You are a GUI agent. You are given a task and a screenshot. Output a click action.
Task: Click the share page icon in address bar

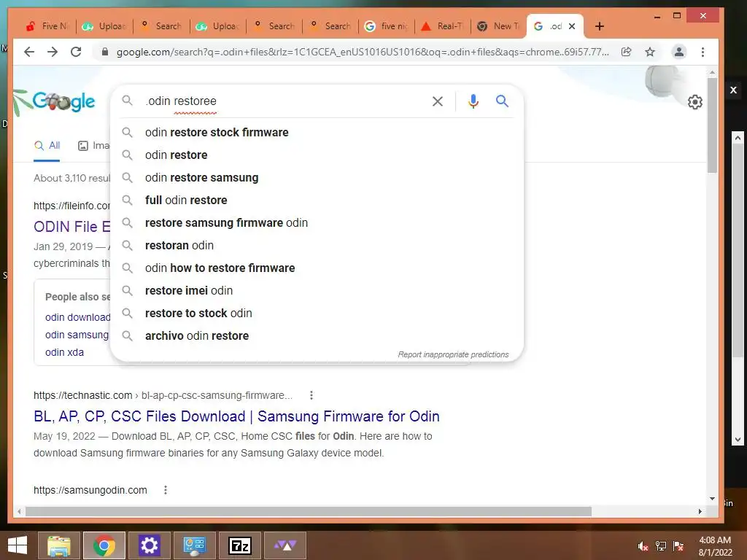(x=627, y=52)
